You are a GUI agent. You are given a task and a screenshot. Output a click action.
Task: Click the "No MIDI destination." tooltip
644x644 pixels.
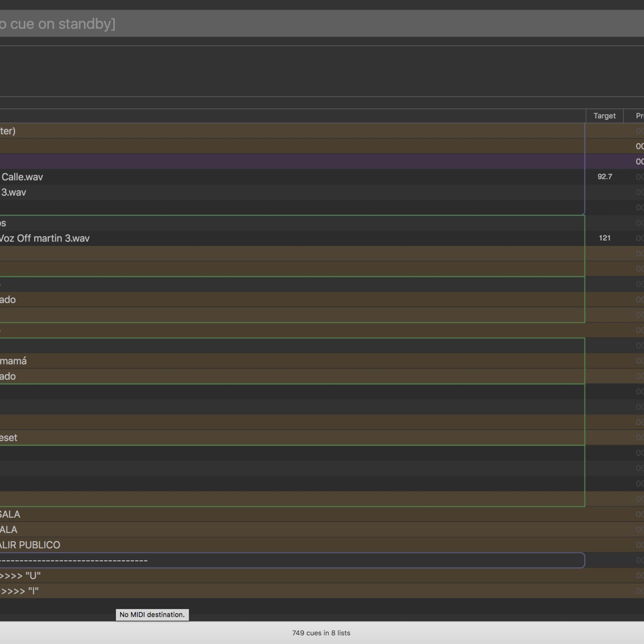(152, 615)
